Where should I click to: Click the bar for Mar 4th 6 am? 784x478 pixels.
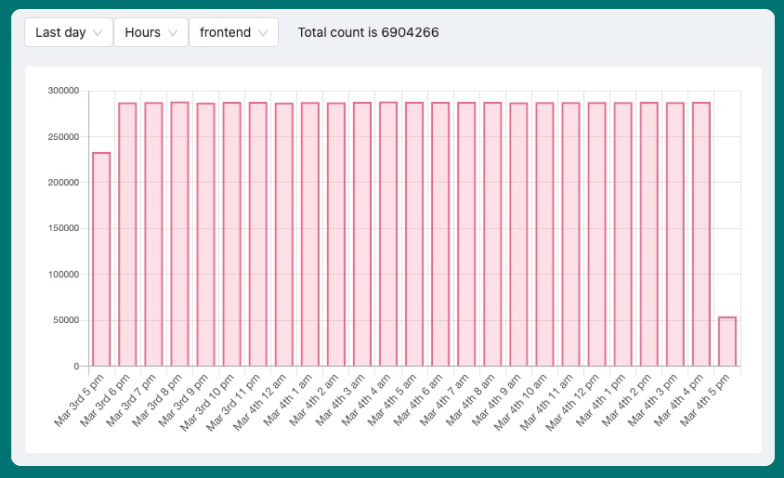click(x=440, y=234)
